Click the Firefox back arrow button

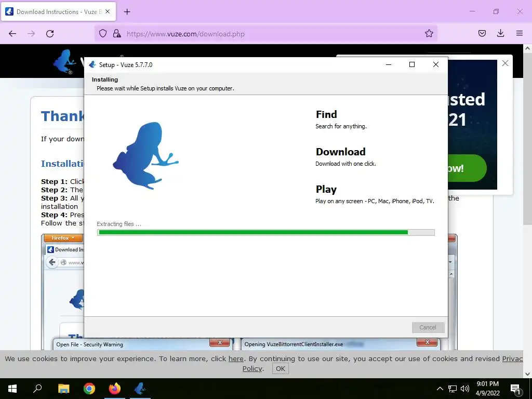[12, 34]
